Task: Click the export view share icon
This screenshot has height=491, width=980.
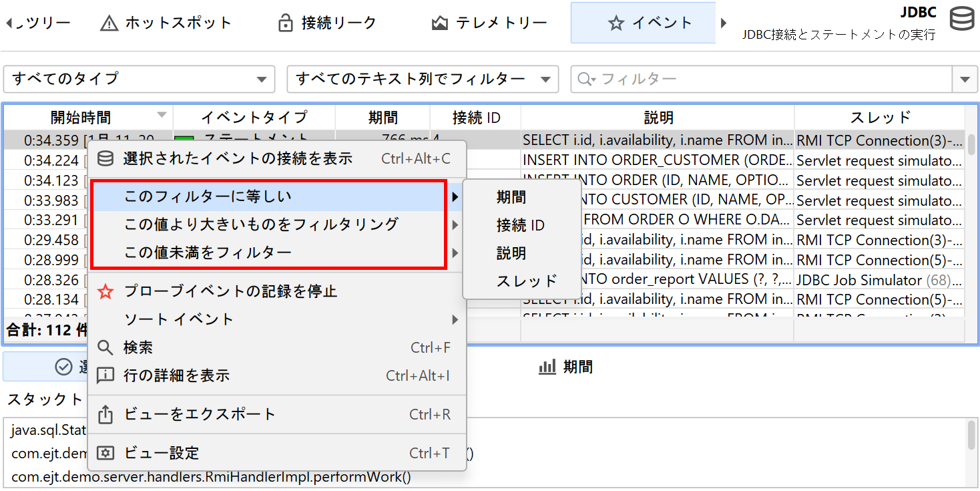Action: tap(105, 415)
